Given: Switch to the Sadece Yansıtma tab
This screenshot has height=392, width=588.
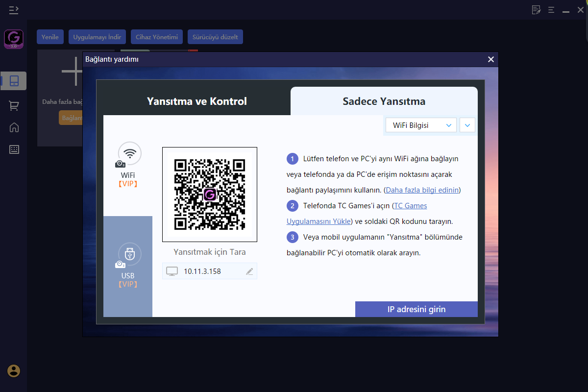Looking at the screenshot, I should coord(384,101).
